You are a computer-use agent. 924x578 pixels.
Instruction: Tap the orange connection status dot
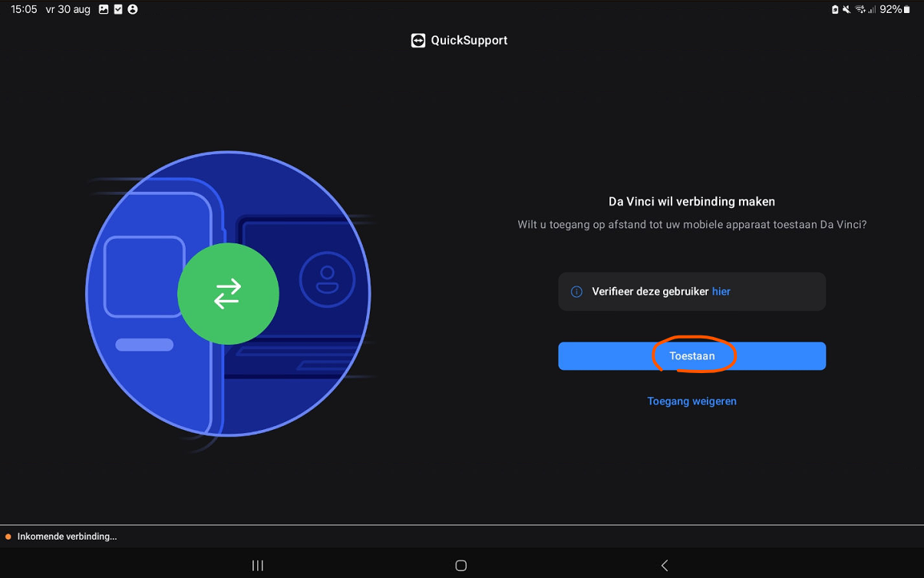click(x=8, y=537)
